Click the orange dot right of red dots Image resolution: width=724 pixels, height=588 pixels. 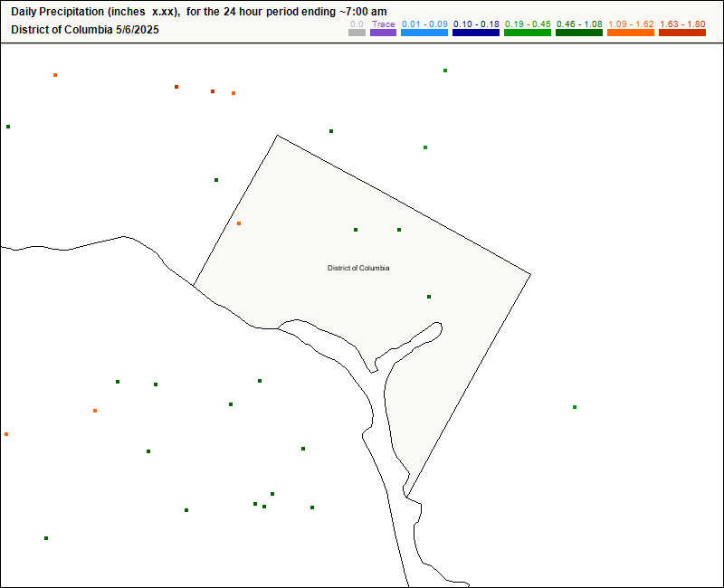[x=233, y=93]
